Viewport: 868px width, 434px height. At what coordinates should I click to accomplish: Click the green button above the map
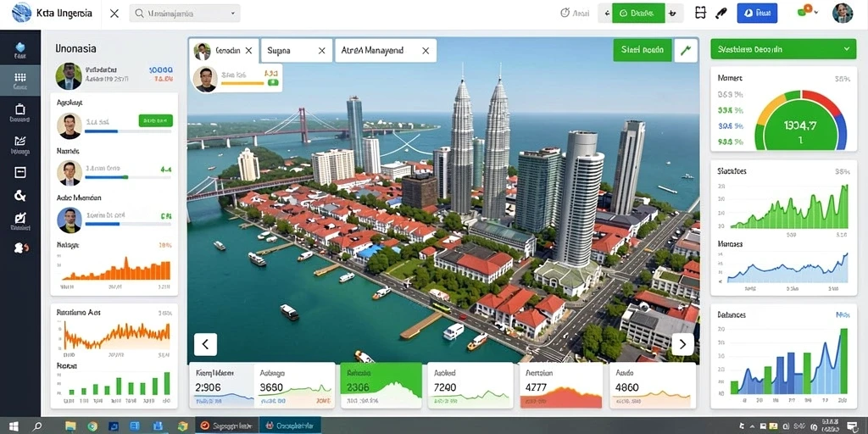[x=643, y=50]
